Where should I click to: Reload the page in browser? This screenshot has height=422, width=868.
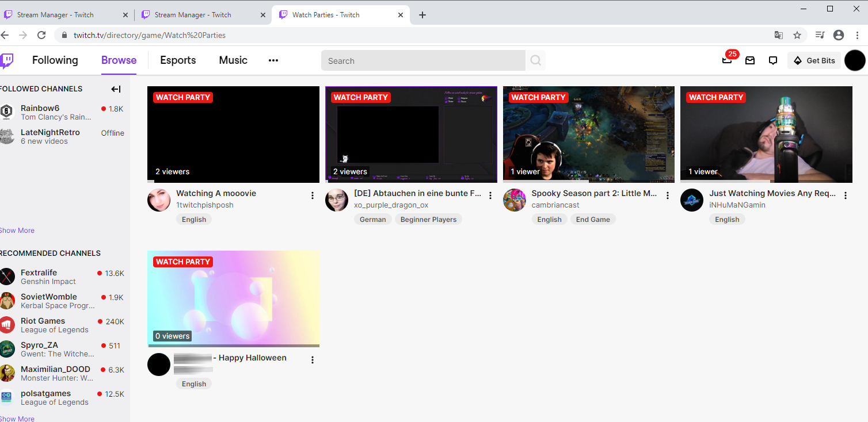[41, 35]
